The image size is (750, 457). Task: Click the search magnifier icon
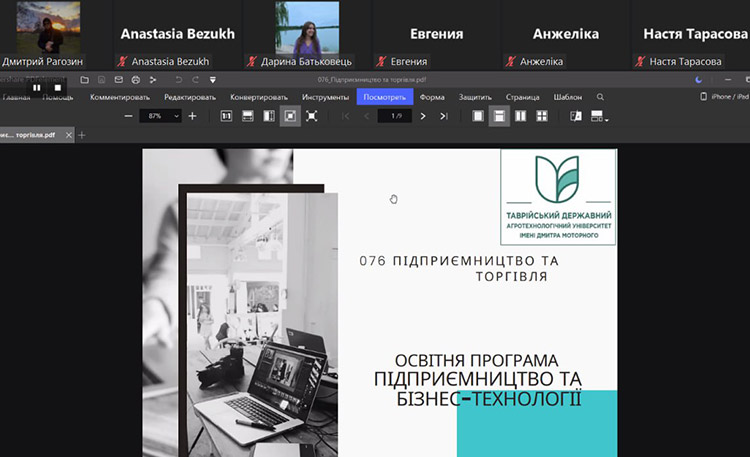click(600, 97)
